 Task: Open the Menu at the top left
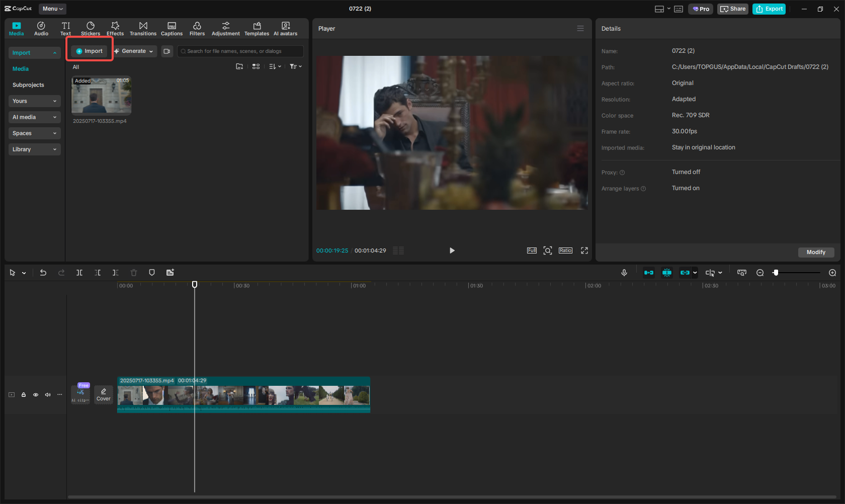pos(52,9)
